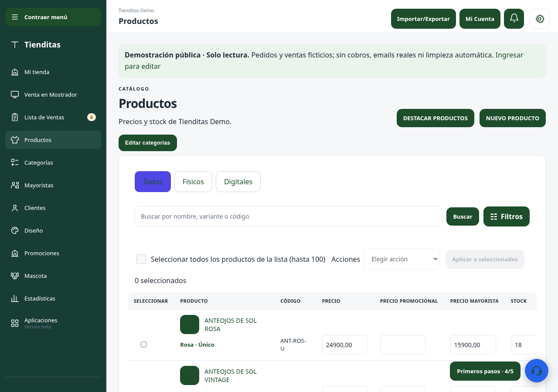Click the 24900,00 price field
Image resolution: width=558 pixels, height=392 pixels.
point(345,345)
